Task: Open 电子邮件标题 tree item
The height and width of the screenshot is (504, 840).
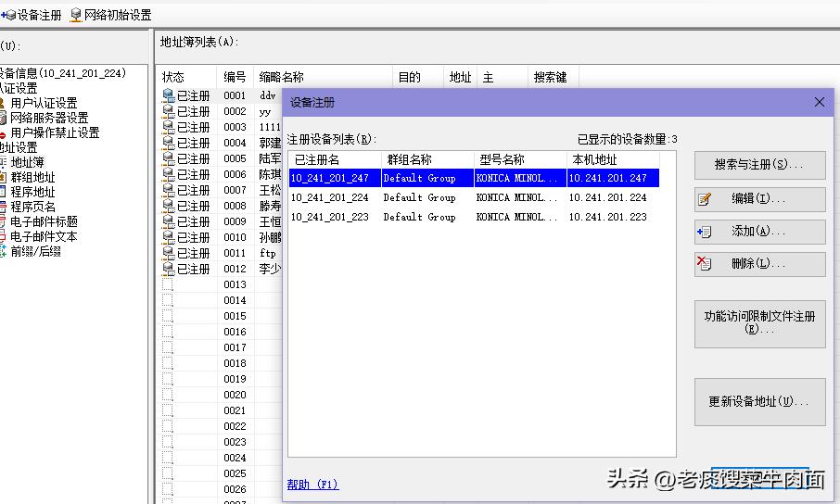Action: [x=44, y=221]
